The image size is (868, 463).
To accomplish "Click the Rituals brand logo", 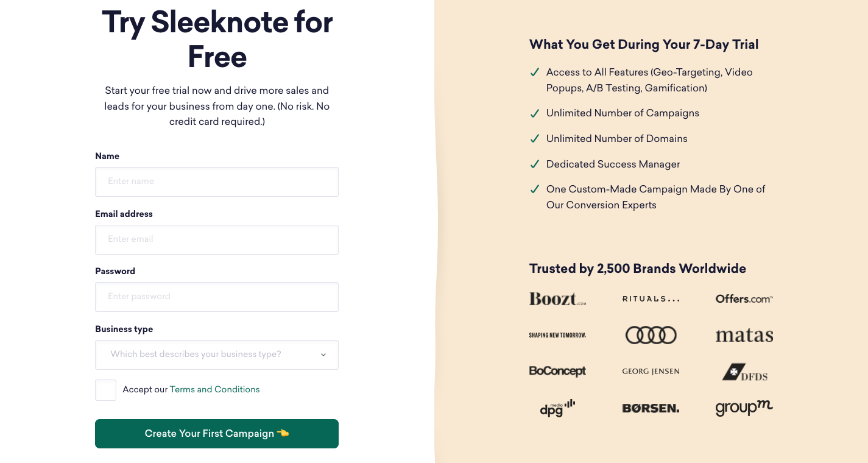I will (x=651, y=299).
